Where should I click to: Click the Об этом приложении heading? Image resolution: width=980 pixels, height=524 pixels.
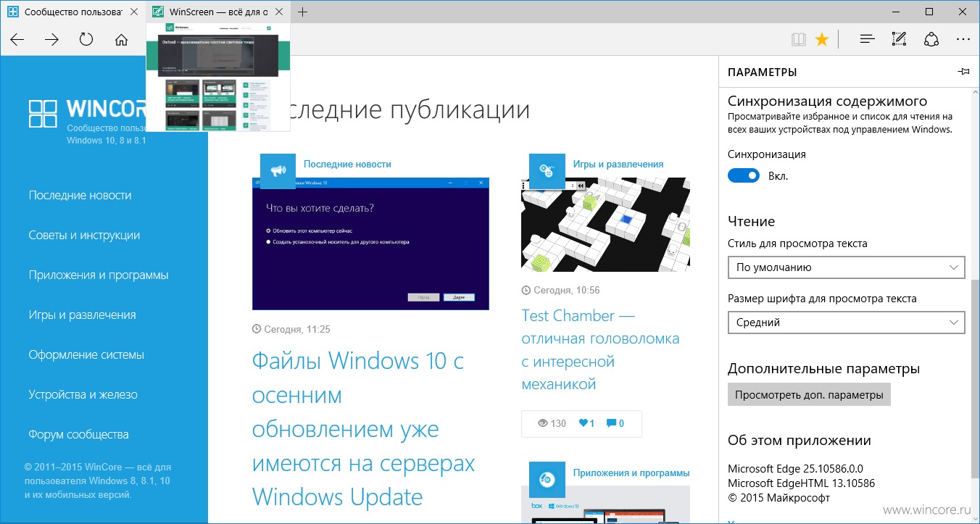click(x=800, y=441)
